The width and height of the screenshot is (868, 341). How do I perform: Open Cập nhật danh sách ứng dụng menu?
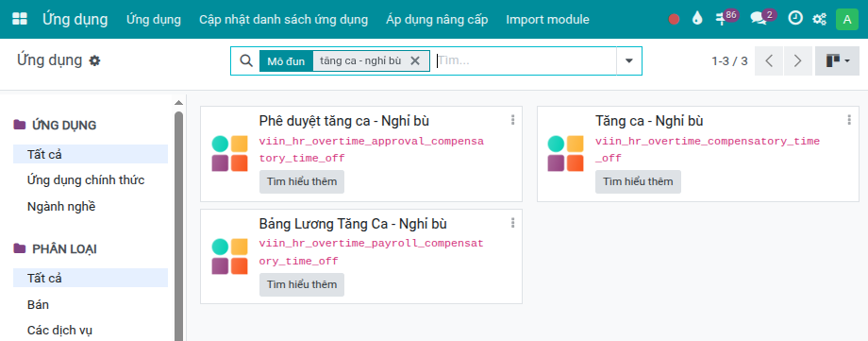(283, 20)
